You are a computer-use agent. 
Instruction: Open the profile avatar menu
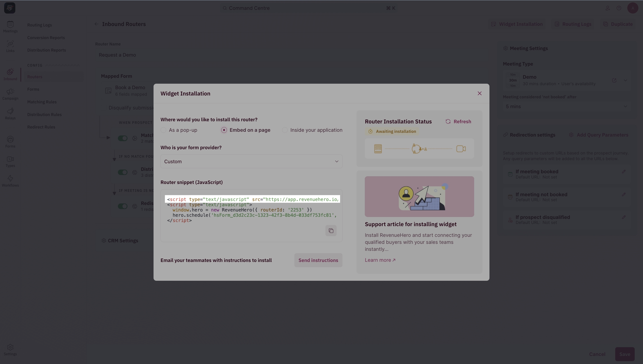click(x=633, y=8)
